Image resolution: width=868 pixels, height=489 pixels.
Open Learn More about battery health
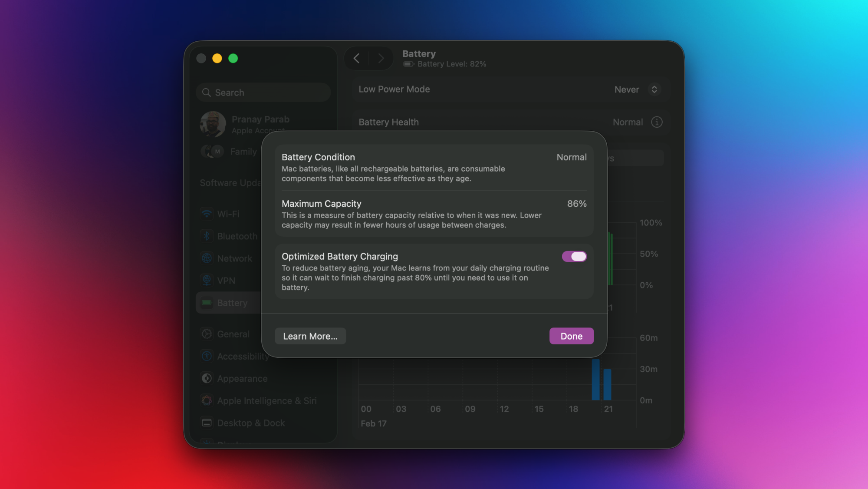click(x=310, y=336)
